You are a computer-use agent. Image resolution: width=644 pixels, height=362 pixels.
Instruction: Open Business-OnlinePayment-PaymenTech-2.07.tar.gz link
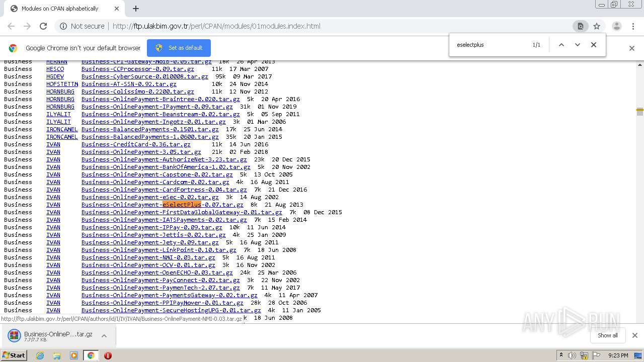[160, 288]
